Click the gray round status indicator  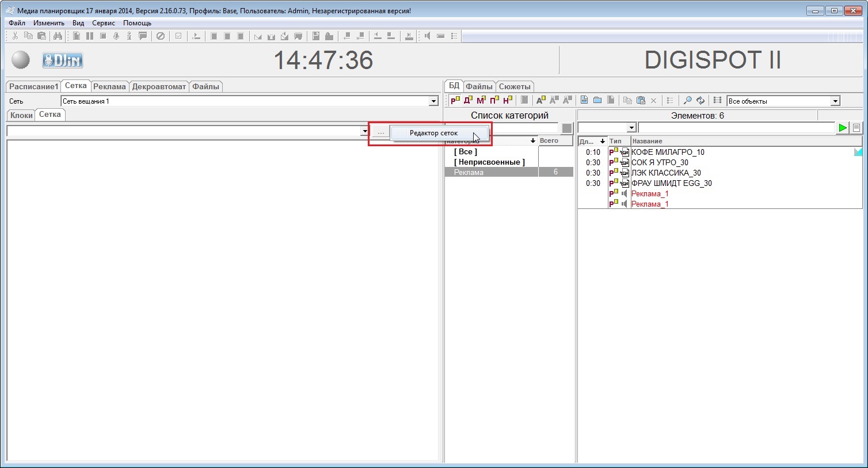(21, 60)
